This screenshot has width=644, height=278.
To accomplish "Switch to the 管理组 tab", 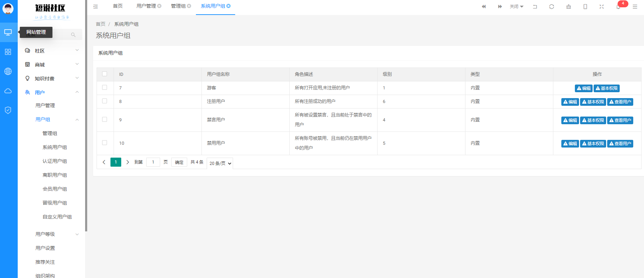I will click(x=178, y=6).
